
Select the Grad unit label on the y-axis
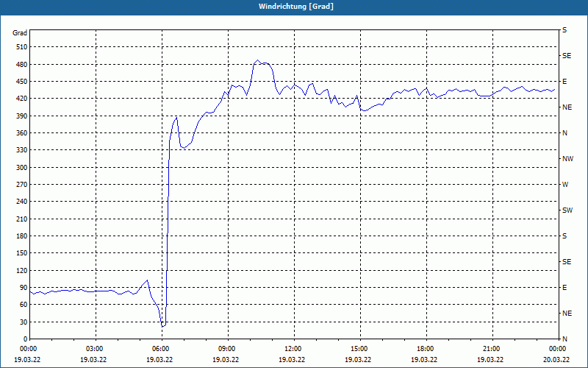click(x=20, y=33)
